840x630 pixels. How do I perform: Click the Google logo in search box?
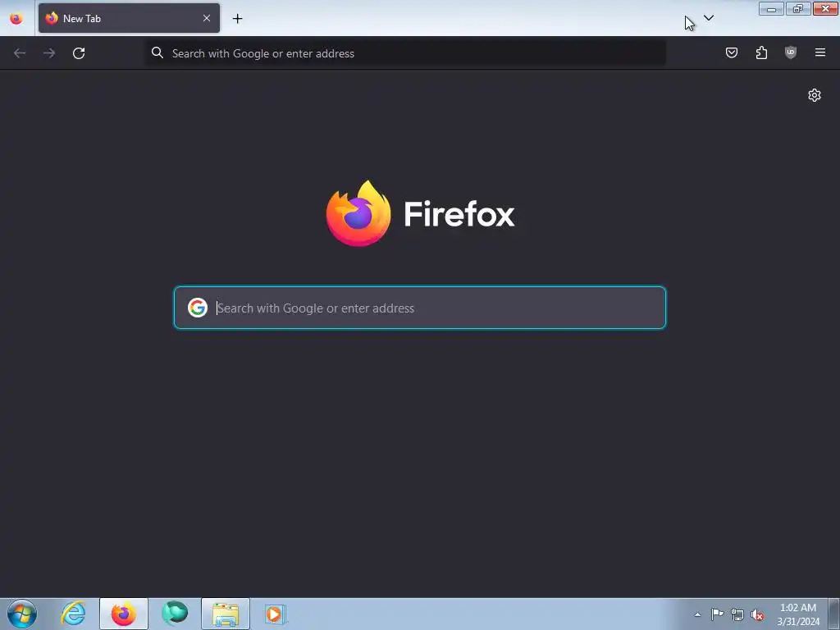[x=198, y=308]
